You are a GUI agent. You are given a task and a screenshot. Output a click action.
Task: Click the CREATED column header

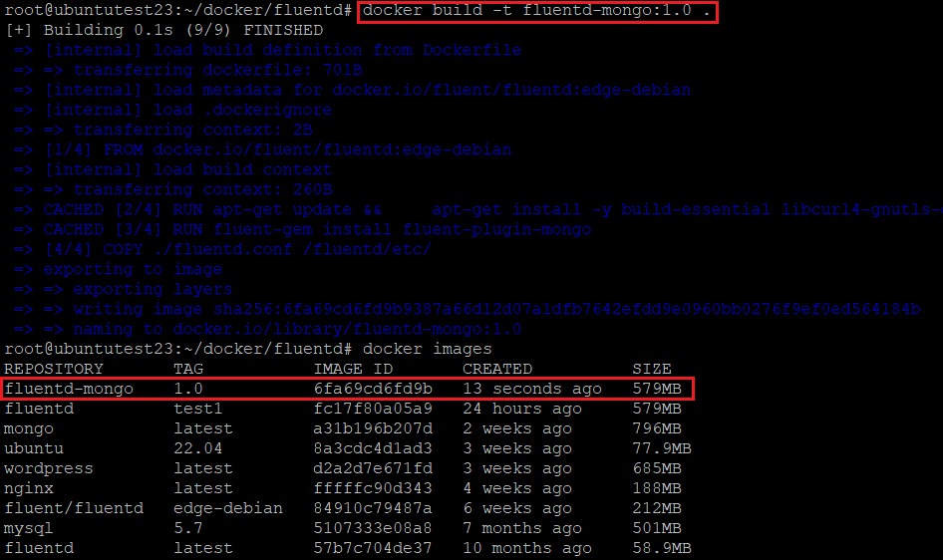pyautogui.click(x=497, y=369)
